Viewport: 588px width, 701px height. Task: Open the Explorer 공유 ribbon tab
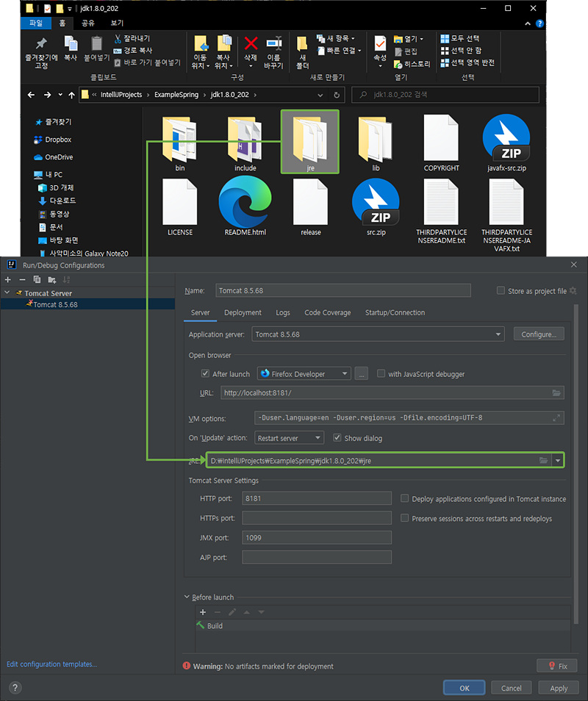point(88,23)
